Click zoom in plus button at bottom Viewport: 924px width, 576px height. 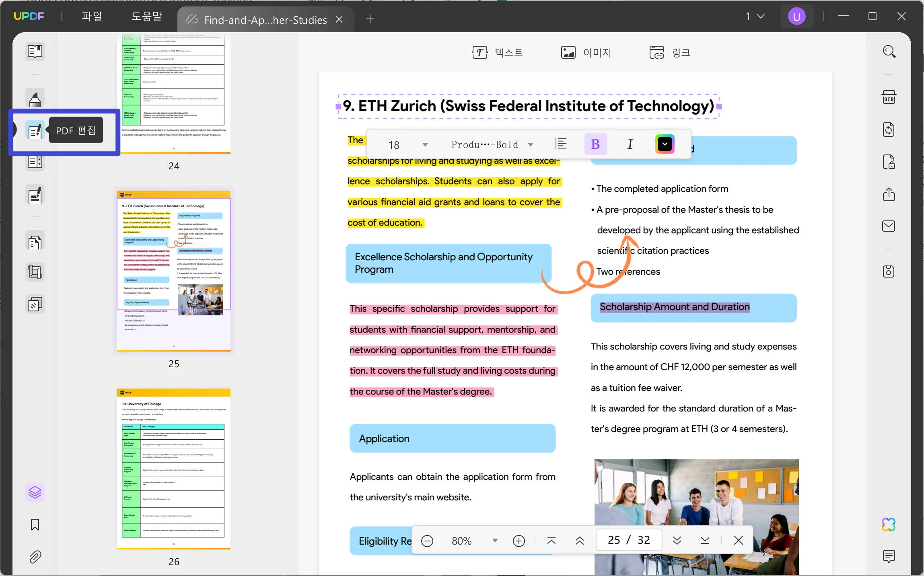click(519, 540)
